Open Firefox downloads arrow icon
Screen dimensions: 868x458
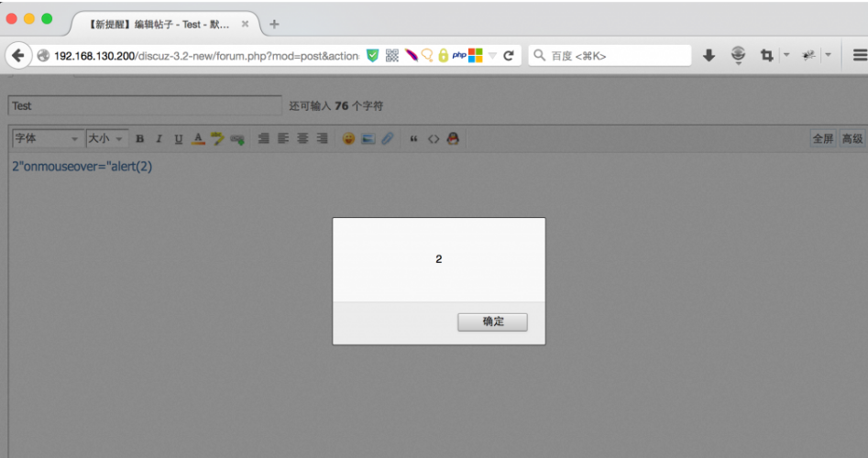(x=709, y=56)
